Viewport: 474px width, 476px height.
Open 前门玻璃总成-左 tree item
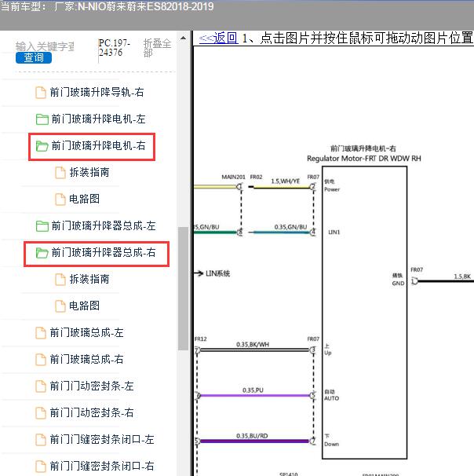(87, 332)
